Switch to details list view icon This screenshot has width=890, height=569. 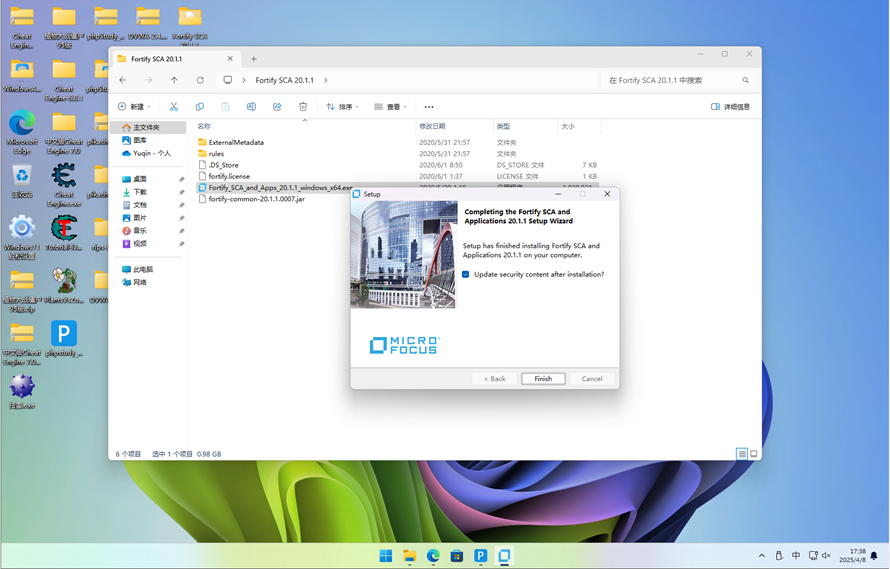pyautogui.click(x=742, y=454)
